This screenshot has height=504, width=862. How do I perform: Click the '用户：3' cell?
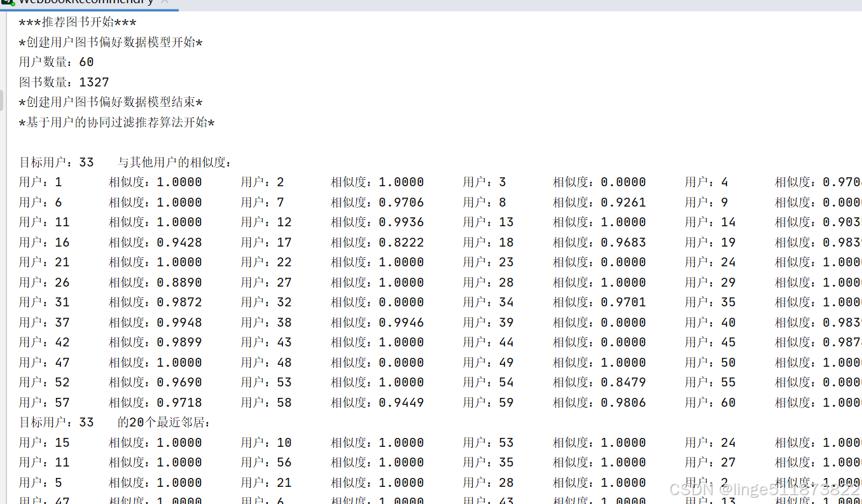(x=484, y=182)
